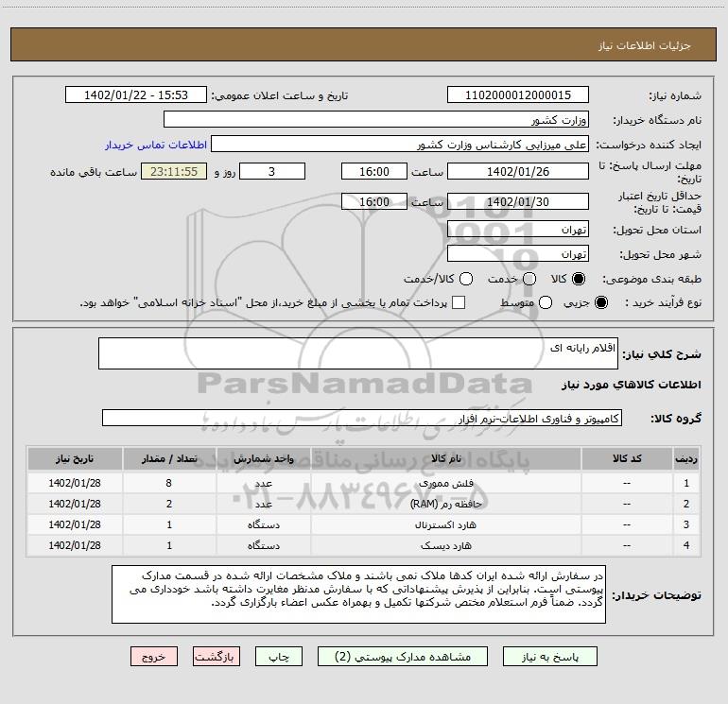The width and height of the screenshot is (728, 704).
Task: Select the فلش مموری row name
Action: 445,483
